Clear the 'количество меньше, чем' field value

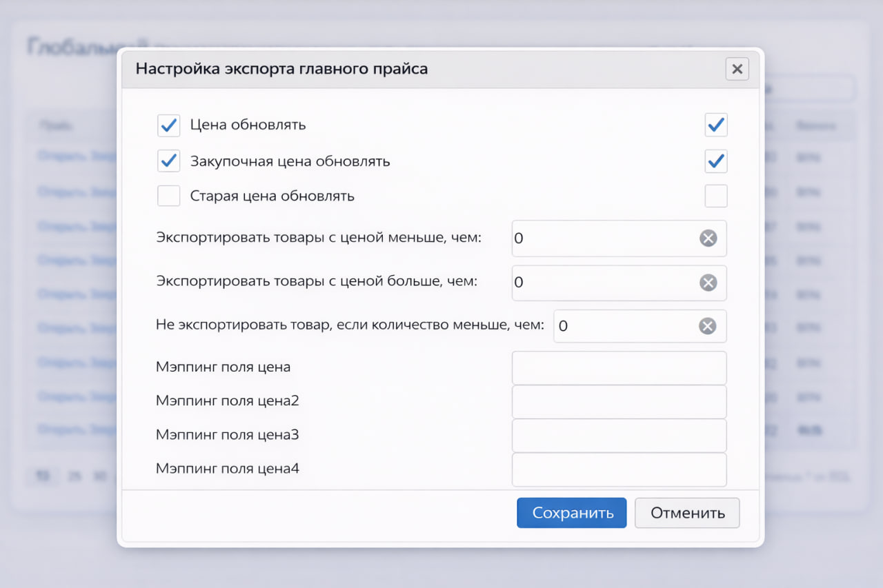click(x=708, y=326)
